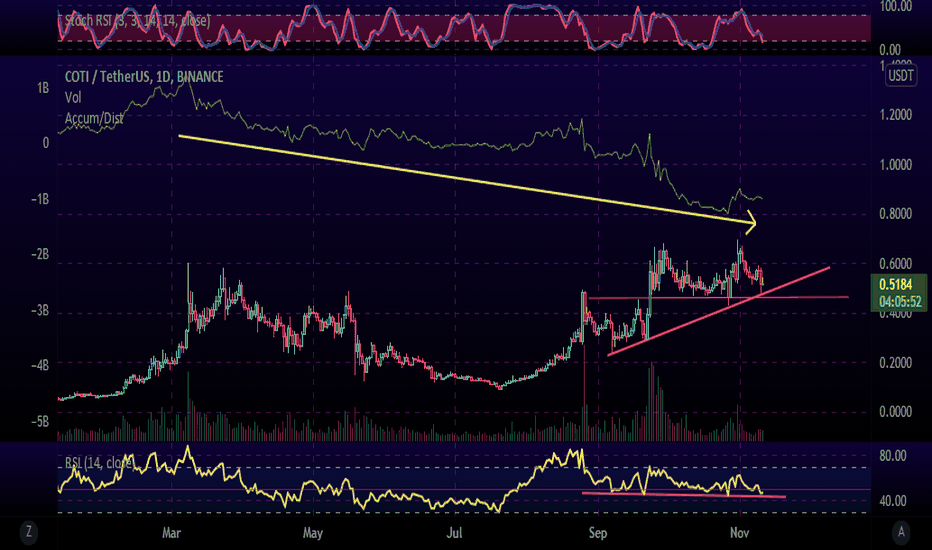Image resolution: width=932 pixels, height=550 pixels.
Task: Click the Mar label on time axis
Action: pyautogui.click(x=171, y=533)
